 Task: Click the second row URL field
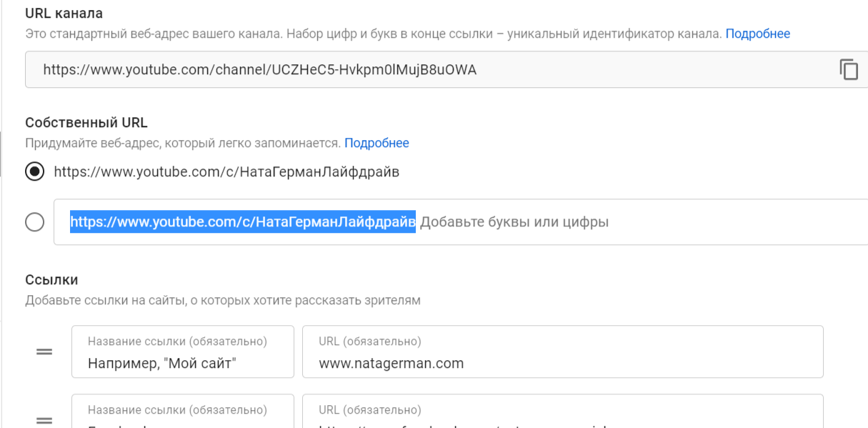tap(563, 411)
